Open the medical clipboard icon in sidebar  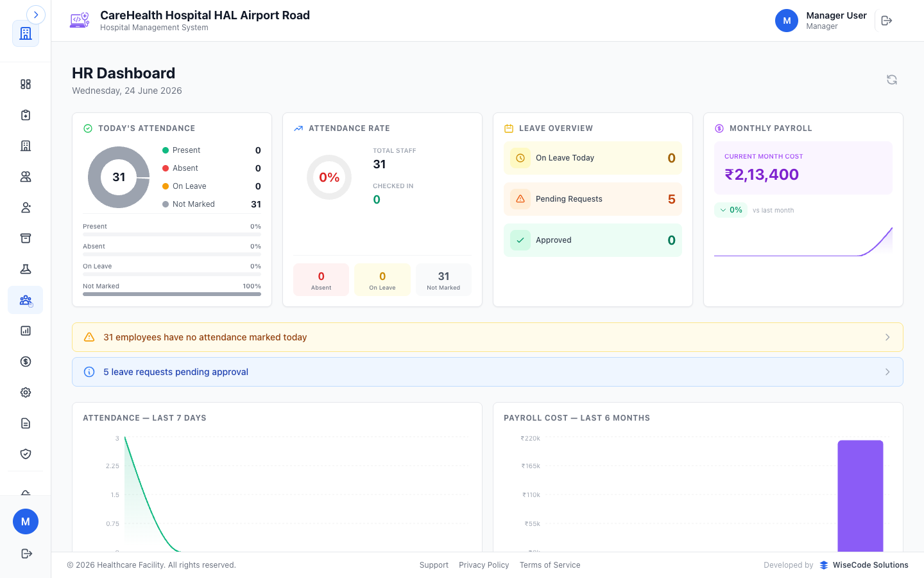tap(26, 115)
